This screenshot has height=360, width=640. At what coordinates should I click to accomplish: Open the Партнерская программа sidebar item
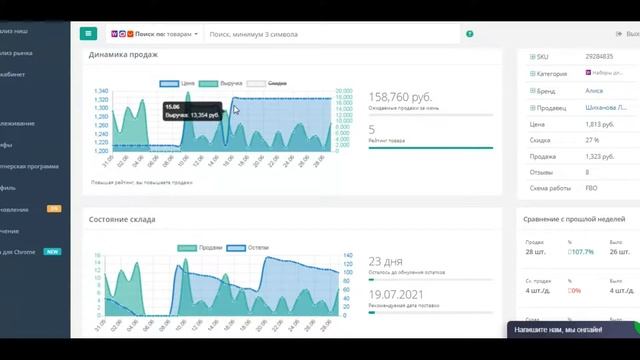coord(29,166)
